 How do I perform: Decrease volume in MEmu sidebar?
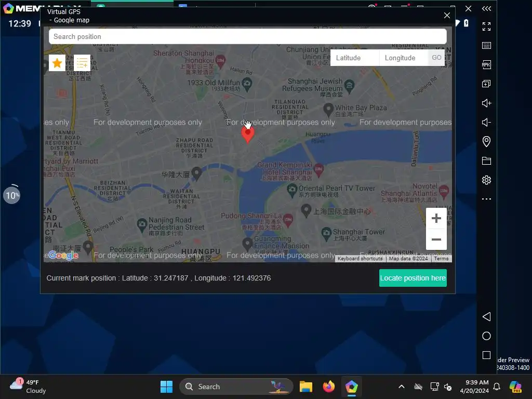coord(486,122)
